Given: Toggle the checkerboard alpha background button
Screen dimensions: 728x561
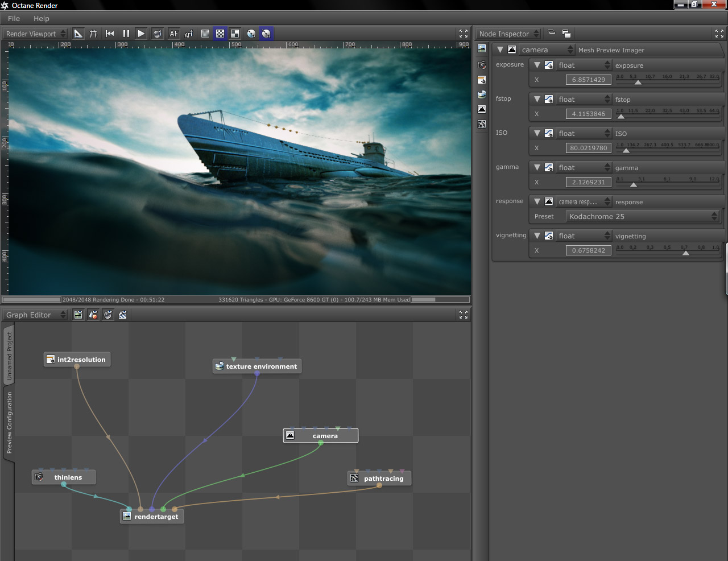Looking at the screenshot, I should point(220,34).
